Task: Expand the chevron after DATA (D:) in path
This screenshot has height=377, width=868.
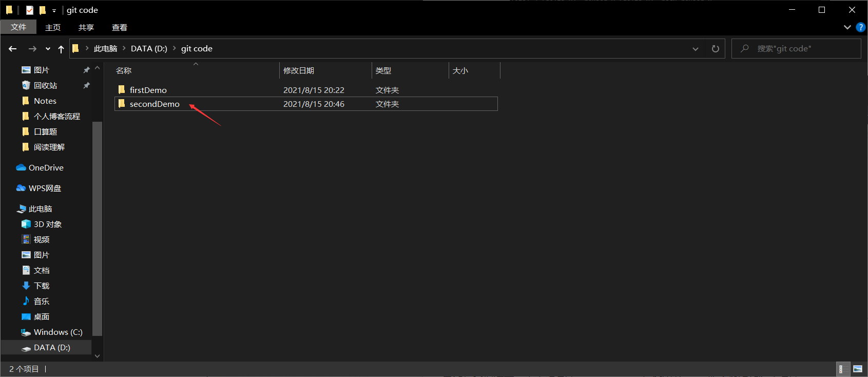Action: [x=174, y=48]
